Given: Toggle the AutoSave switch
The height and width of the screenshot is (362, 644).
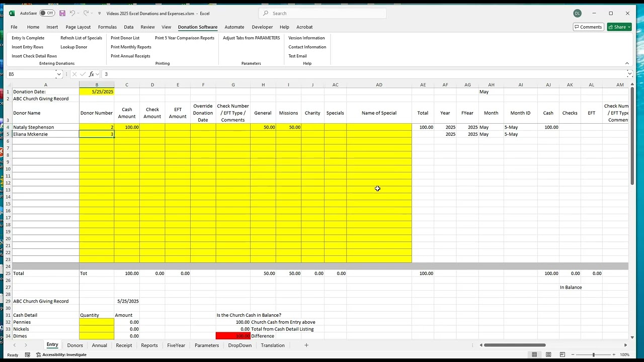Looking at the screenshot, I should pos(47,13).
